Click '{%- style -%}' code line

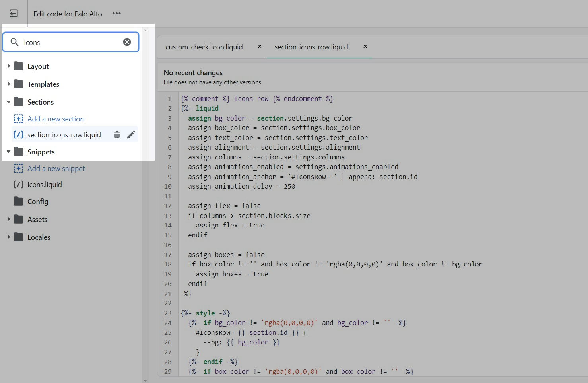[206, 313]
